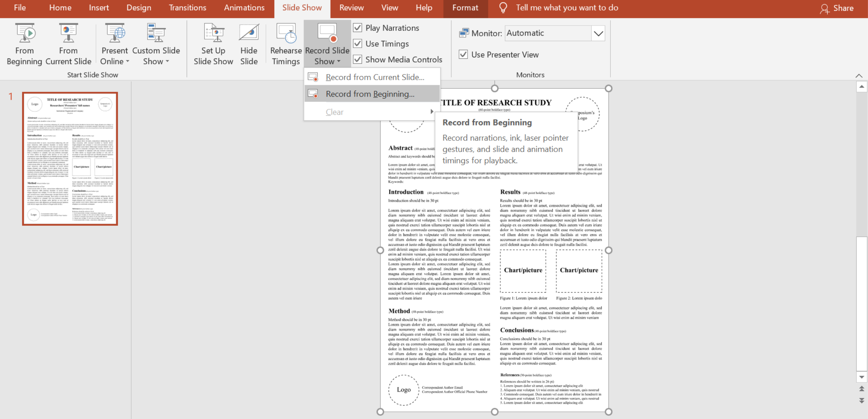The width and height of the screenshot is (868, 419).
Task: Disable Use Presenter View checkbox
Action: [463, 54]
